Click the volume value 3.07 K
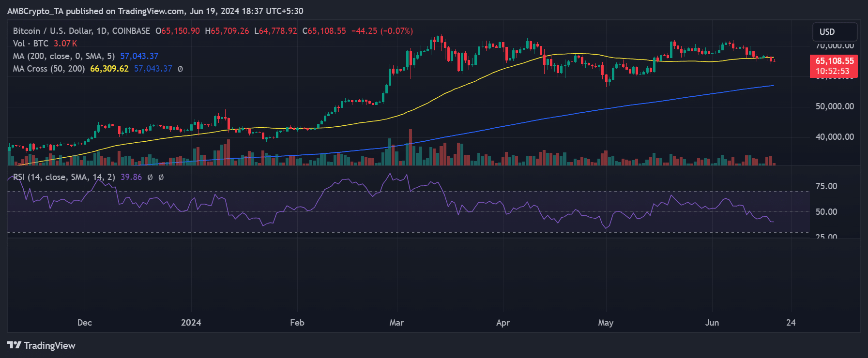 coord(65,44)
